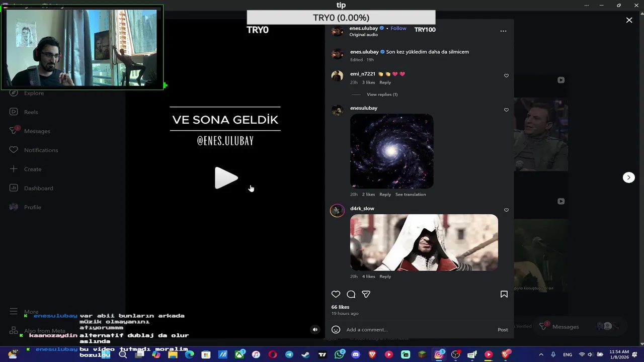Open Create in Instagram sidebar
This screenshot has width=644, height=362.
[x=25, y=169]
